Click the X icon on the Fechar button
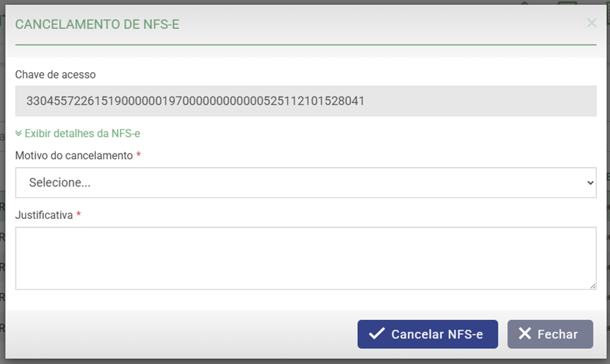Screen dimensions: 610x364 525,334
